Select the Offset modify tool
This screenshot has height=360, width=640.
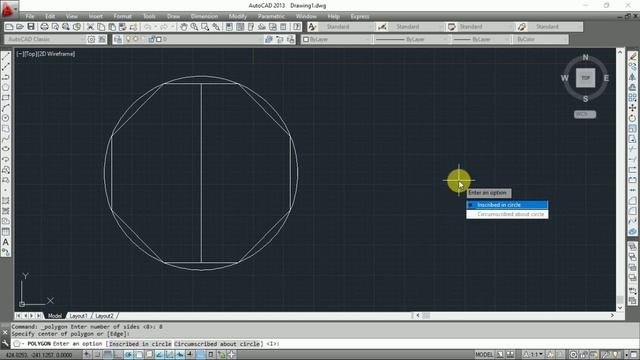coord(632,87)
